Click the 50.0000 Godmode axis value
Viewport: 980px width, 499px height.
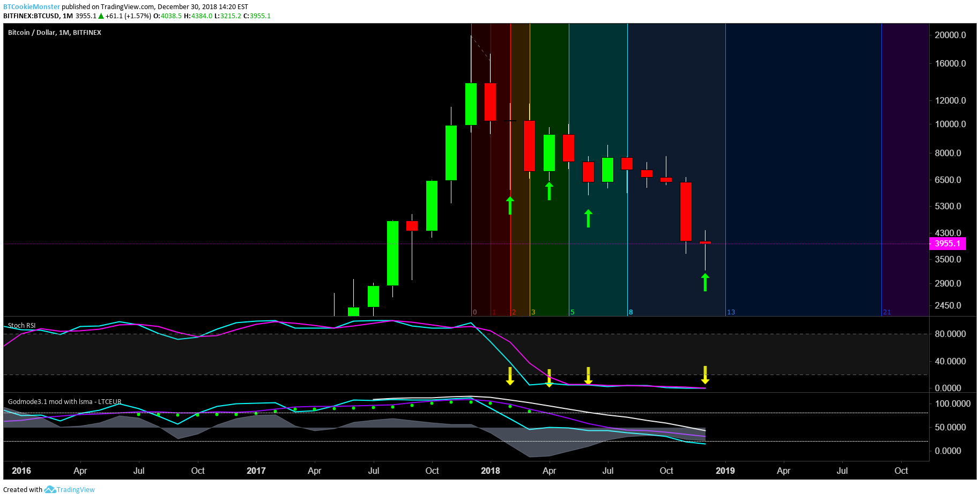point(951,427)
